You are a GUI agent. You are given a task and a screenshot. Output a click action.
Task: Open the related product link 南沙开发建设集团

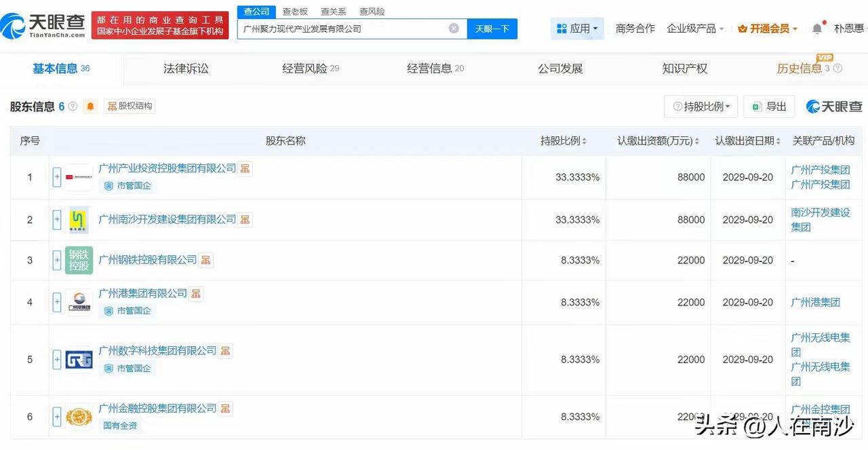pyautogui.click(x=821, y=220)
